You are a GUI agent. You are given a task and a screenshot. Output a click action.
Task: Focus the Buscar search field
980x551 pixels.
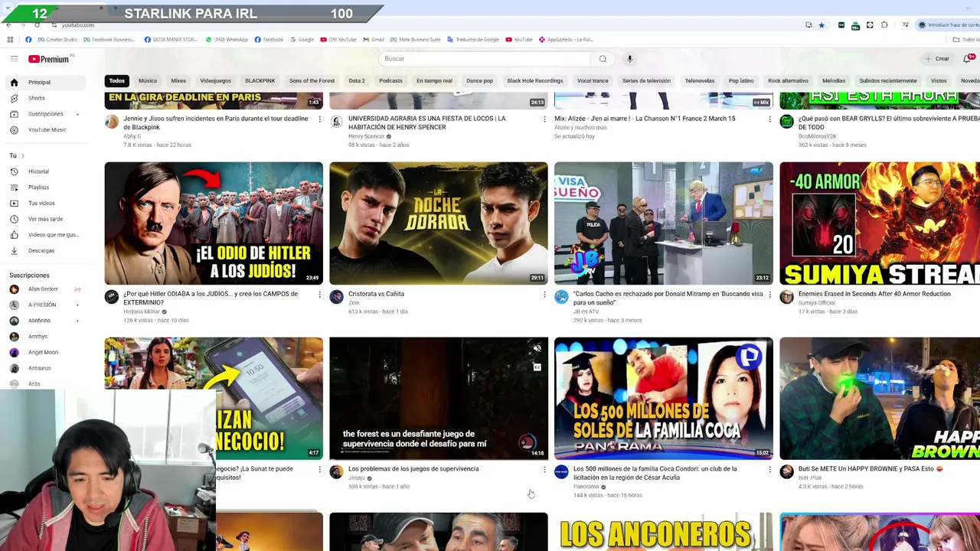pyautogui.click(x=485, y=59)
